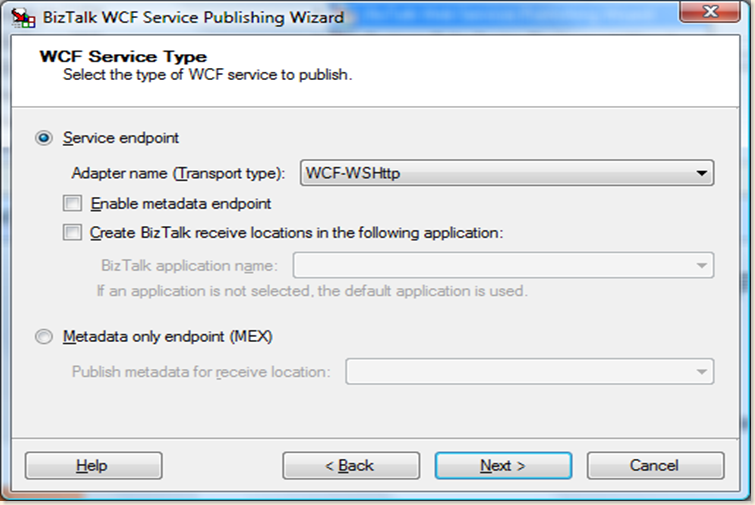This screenshot has height=505, width=755.
Task: Choose Metadata only endpoint (MEX) option
Action: pyautogui.click(x=44, y=337)
